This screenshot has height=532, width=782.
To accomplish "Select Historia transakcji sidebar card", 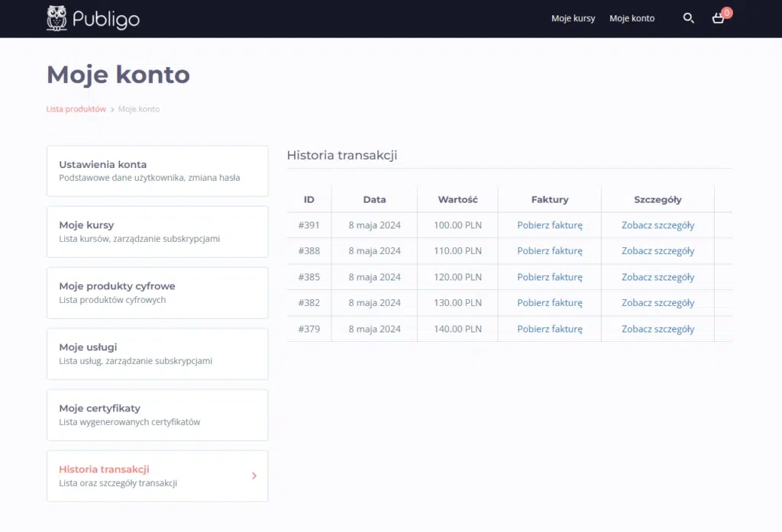I will tap(157, 476).
